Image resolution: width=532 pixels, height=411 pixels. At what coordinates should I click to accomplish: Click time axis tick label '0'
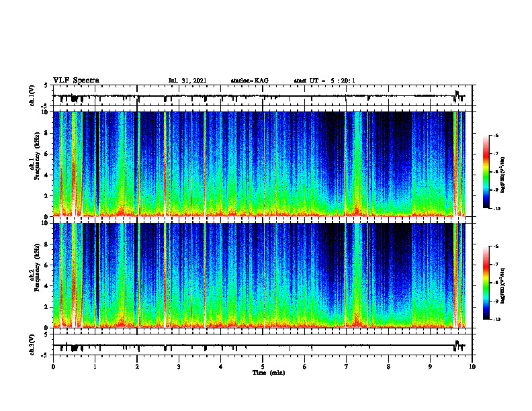(x=53, y=367)
